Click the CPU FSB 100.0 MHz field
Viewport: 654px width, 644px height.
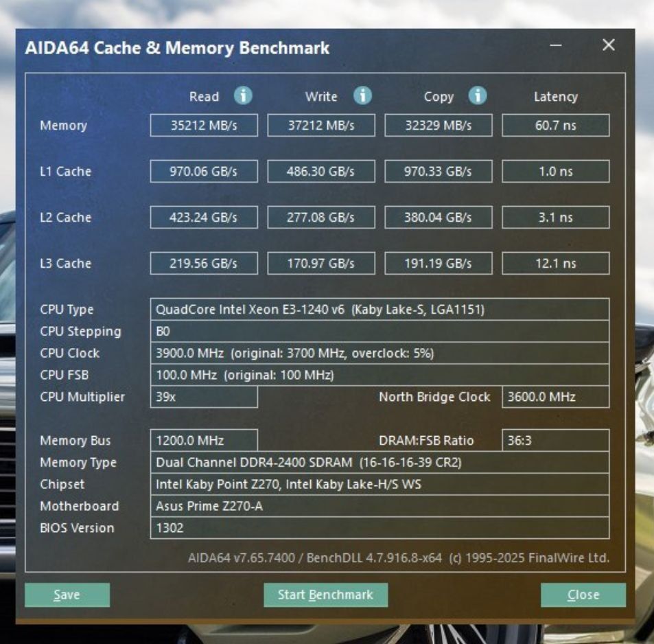tap(379, 375)
